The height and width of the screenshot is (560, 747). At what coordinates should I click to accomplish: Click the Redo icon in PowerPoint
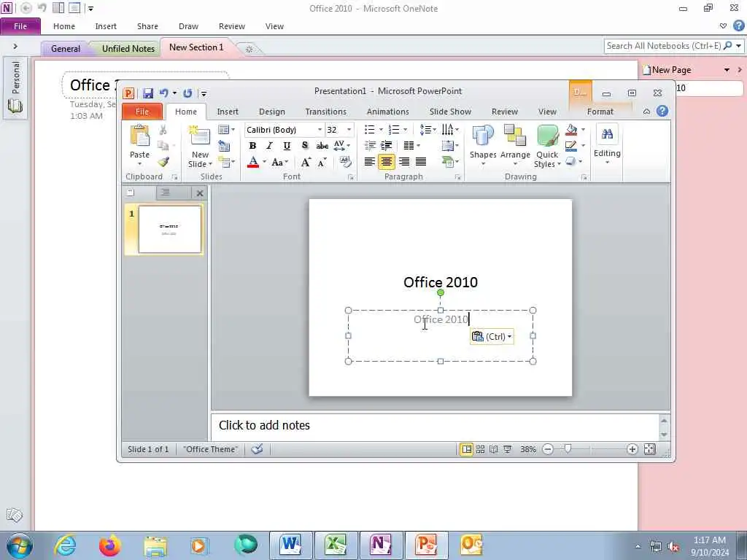point(187,93)
